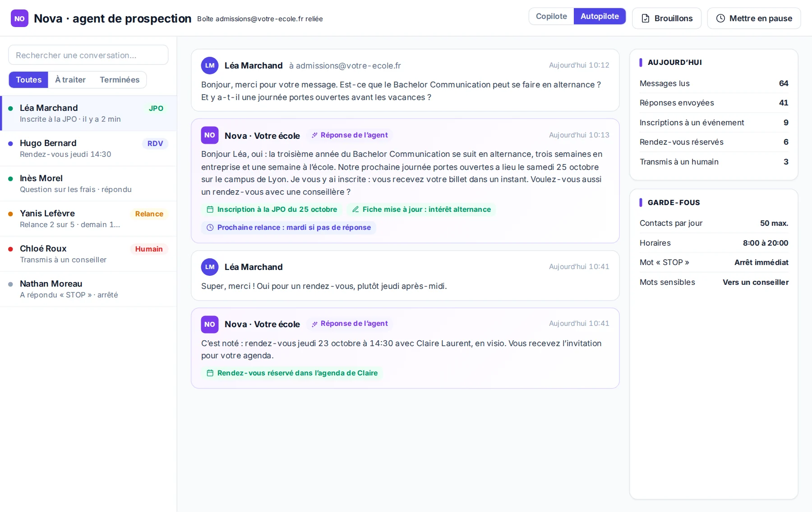Click the pencil icon beside Fiche mise à jour
Viewport: 812px width, 512px height.
[355, 210]
